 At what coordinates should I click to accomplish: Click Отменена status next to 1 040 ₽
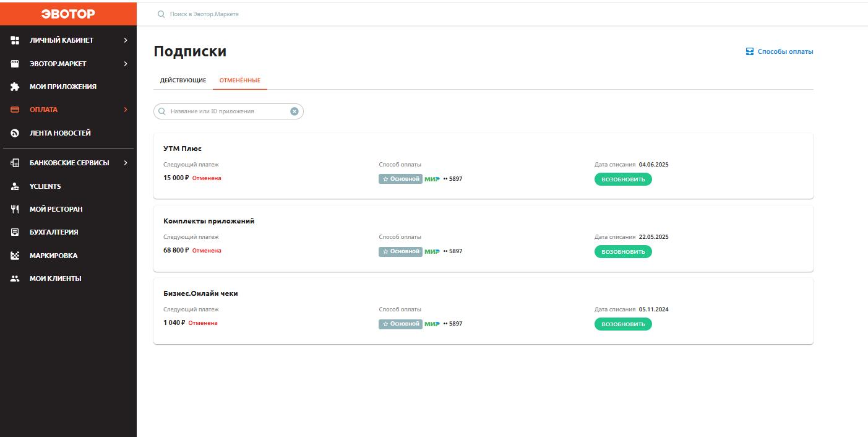click(203, 323)
